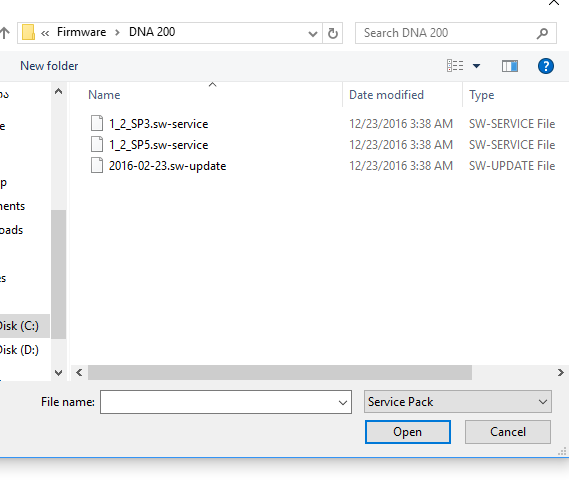Click the navigation pane vertical scrollbar thumb
569x500 pixels.
pos(58,274)
